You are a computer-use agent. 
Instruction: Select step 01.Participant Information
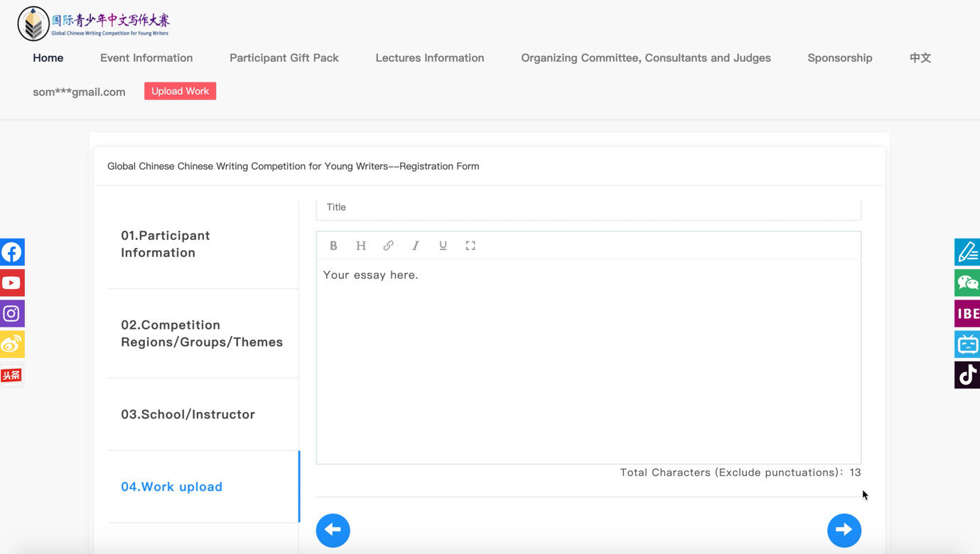[203, 244]
